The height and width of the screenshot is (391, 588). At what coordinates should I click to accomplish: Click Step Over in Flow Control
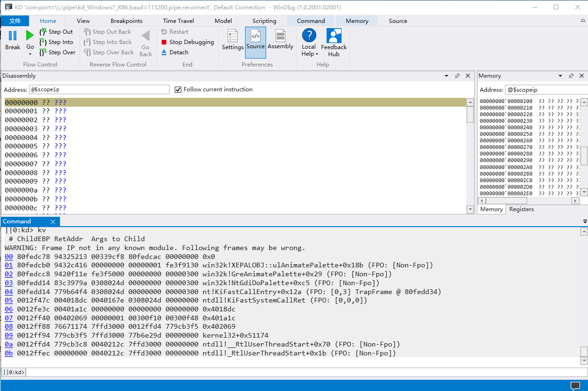(x=57, y=52)
